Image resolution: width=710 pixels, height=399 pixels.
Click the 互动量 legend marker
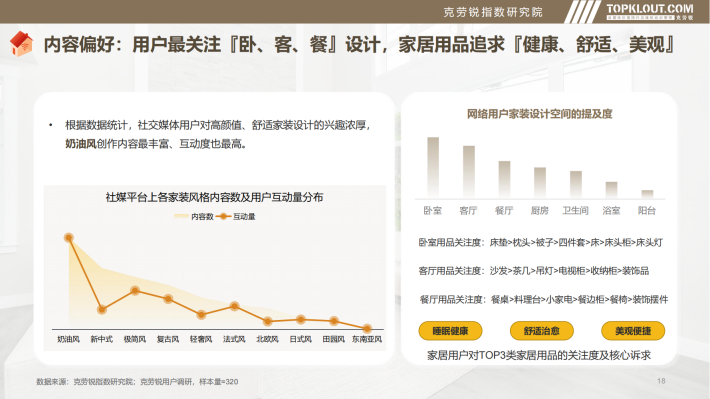pyautogui.click(x=223, y=216)
